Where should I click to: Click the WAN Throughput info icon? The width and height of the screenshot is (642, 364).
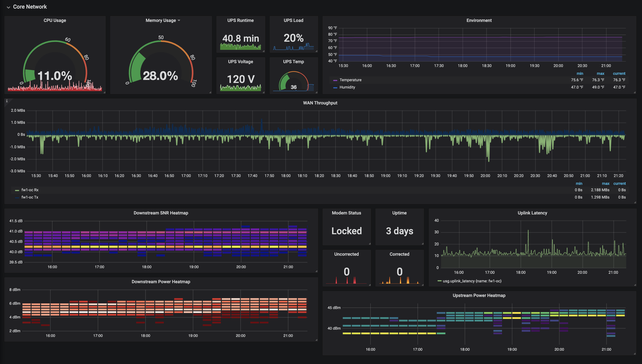tap(7, 101)
